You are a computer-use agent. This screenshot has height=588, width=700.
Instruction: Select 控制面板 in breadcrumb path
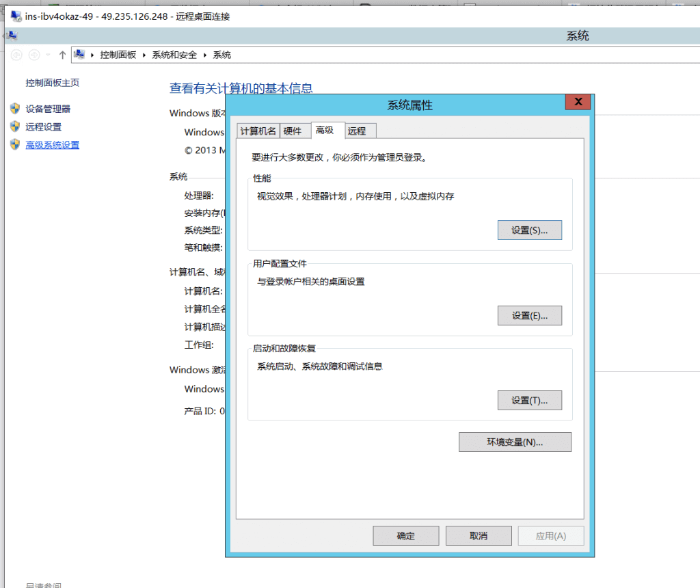point(118,55)
